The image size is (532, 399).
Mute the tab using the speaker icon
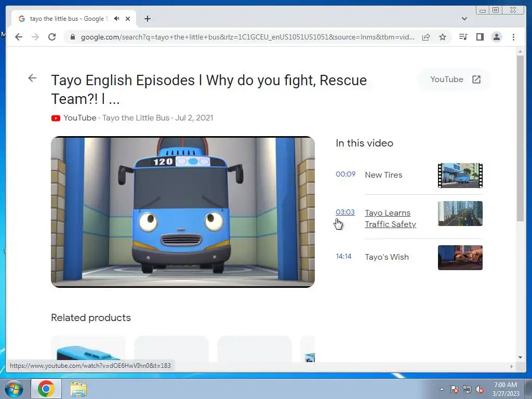click(117, 19)
